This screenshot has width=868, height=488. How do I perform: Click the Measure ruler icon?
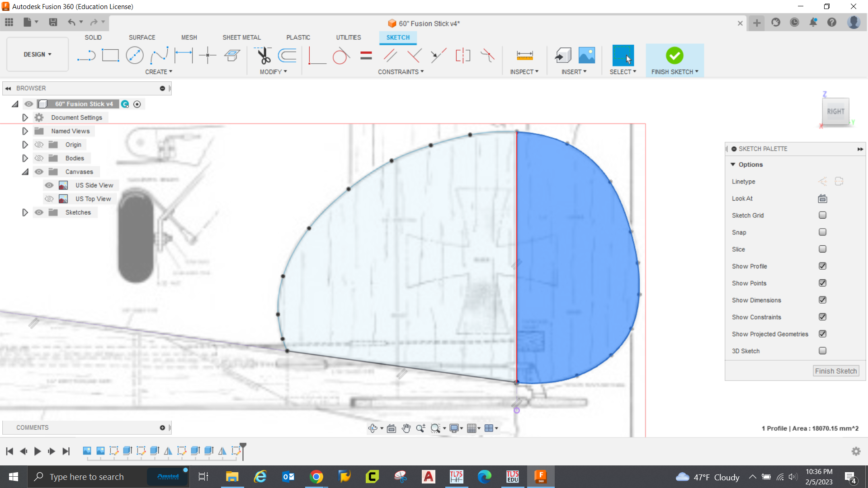click(524, 56)
